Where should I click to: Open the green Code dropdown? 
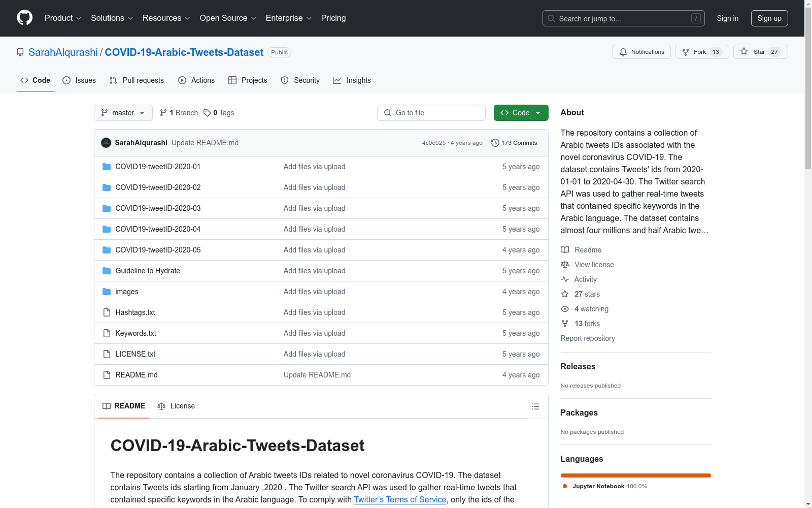pyautogui.click(x=521, y=113)
